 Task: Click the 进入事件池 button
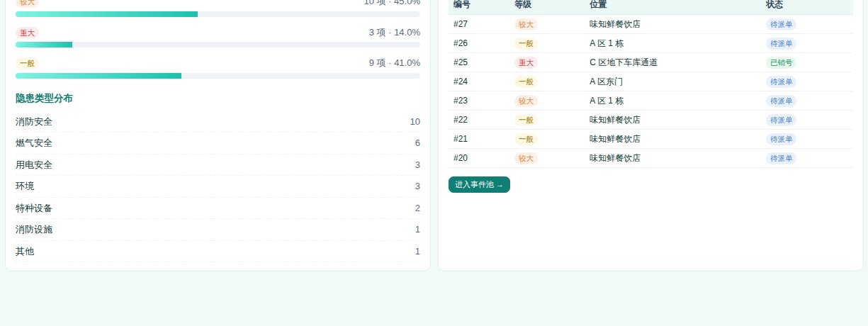click(x=479, y=184)
